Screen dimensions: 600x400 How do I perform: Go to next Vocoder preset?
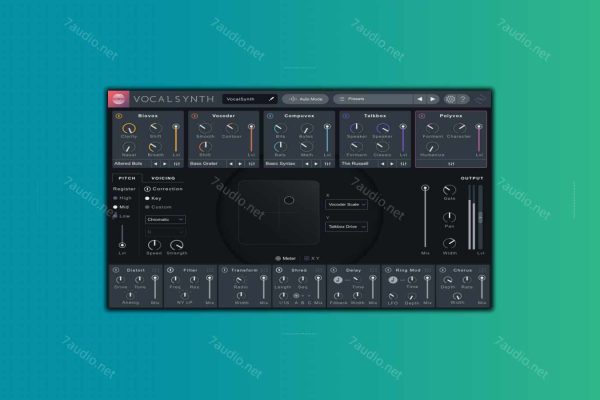tap(240, 164)
